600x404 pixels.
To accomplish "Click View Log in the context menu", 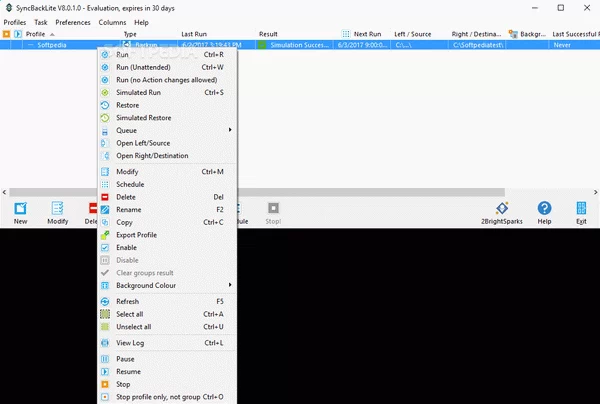I will click(131, 343).
